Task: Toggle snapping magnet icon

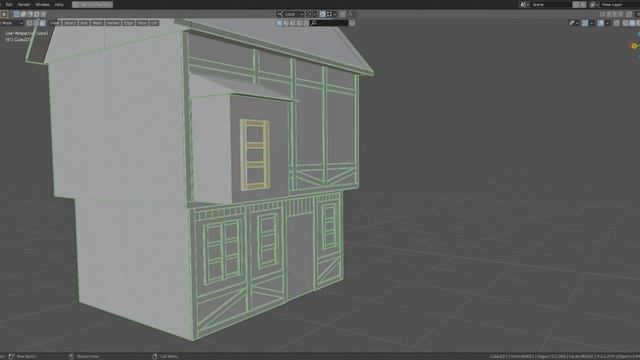Action: (x=322, y=14)
